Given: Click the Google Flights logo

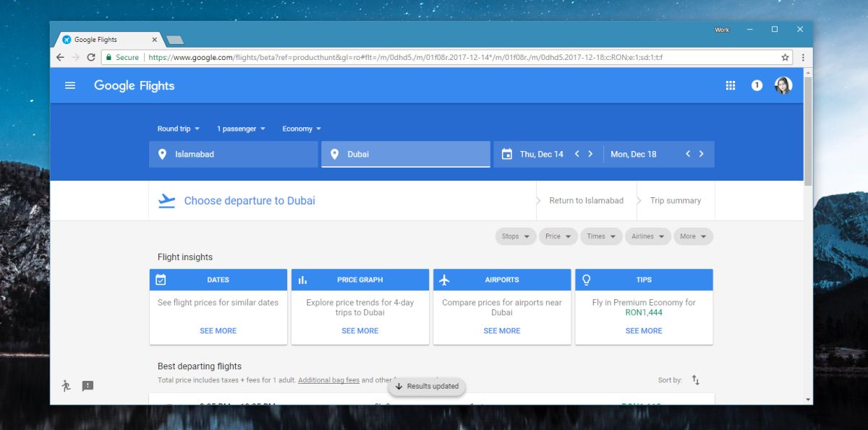Looking at the screenshot, I should pyautogui.click(x=134, y=85).
